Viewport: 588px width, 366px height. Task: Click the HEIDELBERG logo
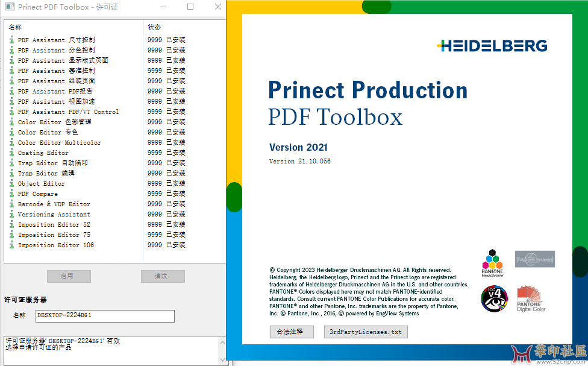(x=492, y=45)
